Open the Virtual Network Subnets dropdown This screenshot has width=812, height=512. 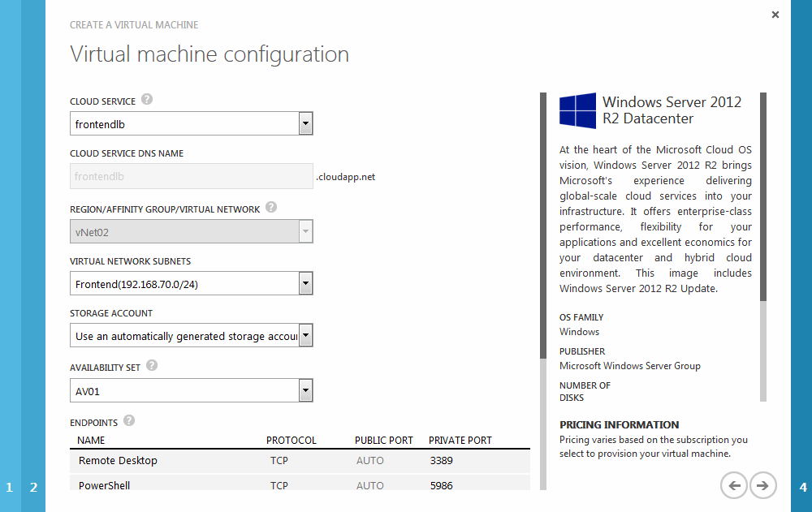192,284
